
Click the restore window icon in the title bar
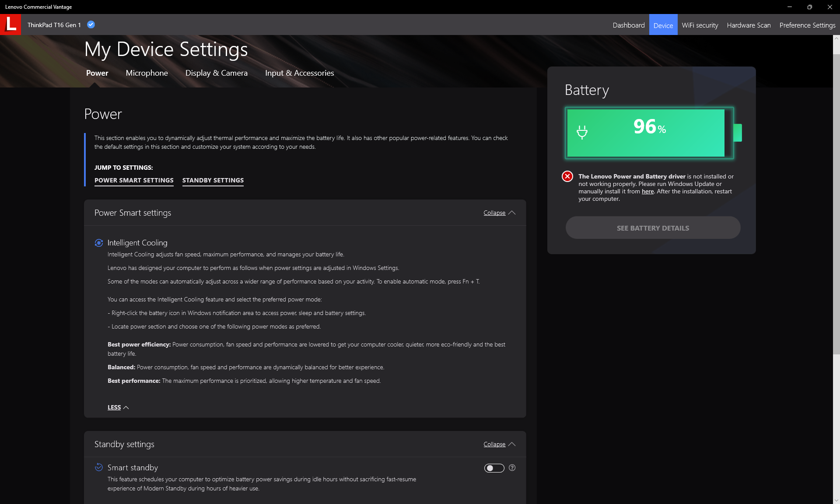809,7
